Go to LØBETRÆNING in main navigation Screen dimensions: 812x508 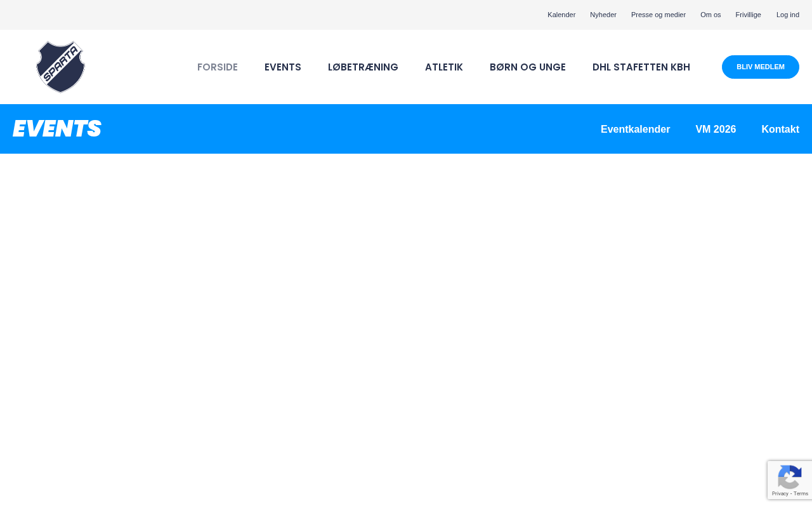[363, 67]
